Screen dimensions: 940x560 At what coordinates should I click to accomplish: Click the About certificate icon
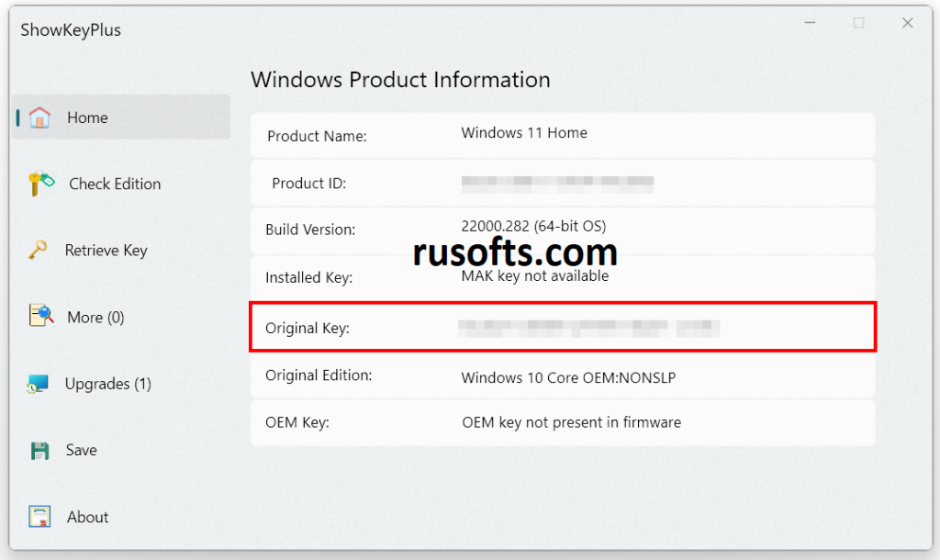click(39, 517)
